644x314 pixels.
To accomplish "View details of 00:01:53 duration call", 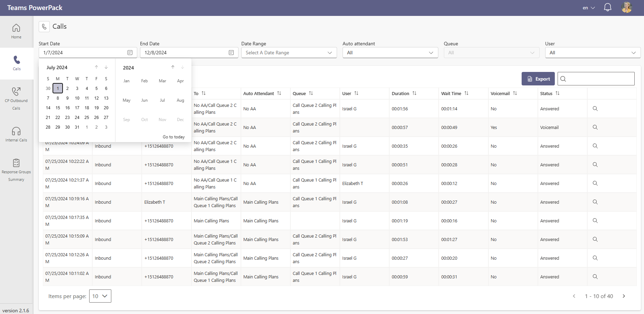I will click(595, 239).
